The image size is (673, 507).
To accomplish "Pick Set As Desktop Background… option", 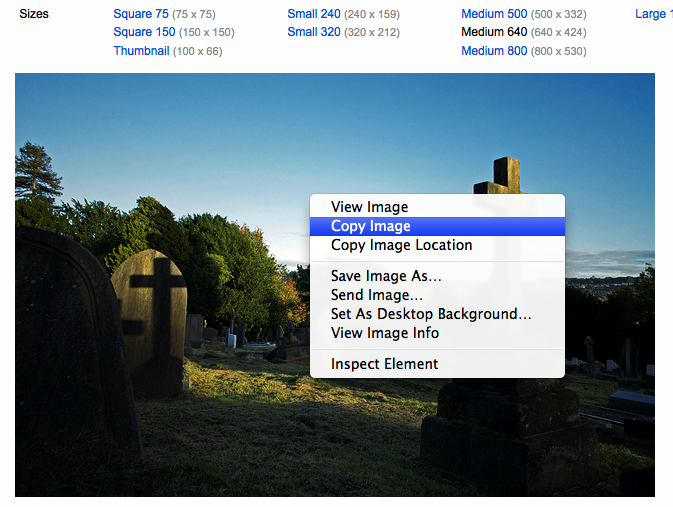I will (437, 314).
